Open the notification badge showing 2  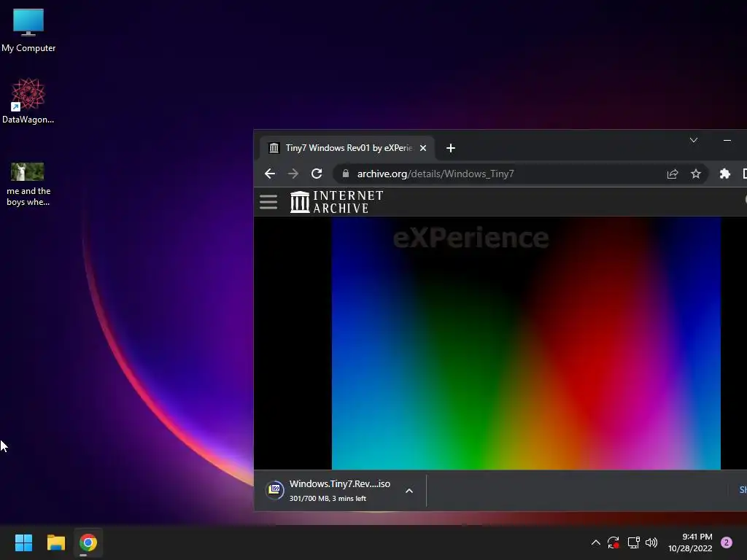(x=727, y=542)
